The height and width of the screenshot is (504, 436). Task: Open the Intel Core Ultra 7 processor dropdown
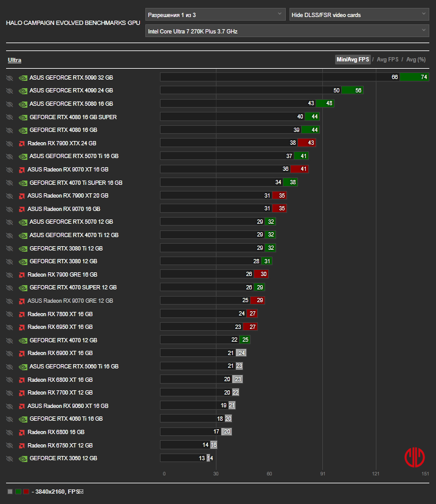(287, 31)
